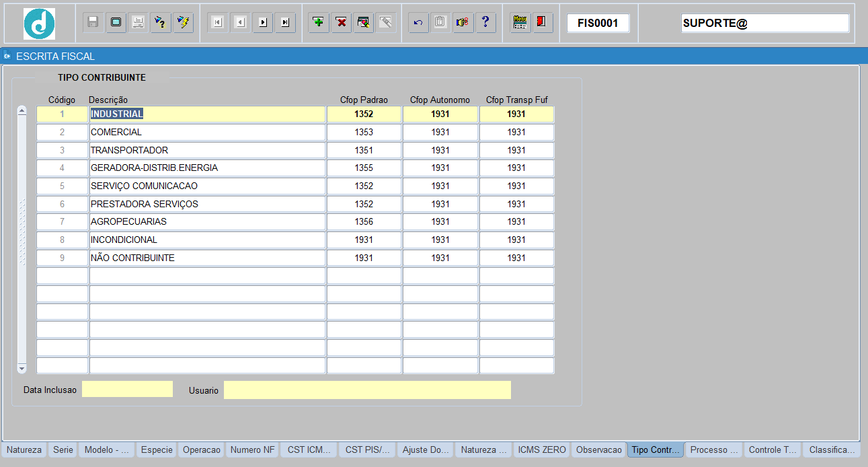868x467 pixels.
Task: Select the INCONDICIONAL row
Action: coord(207,240)
